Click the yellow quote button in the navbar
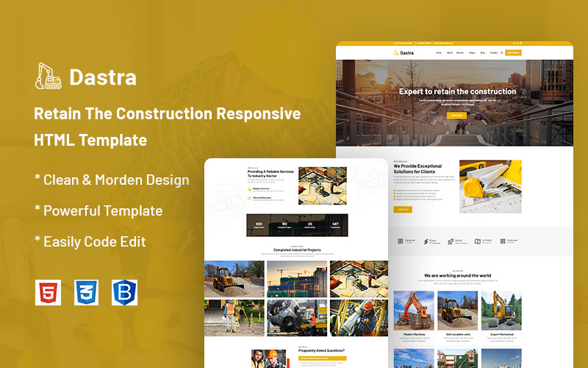The height and width of the screenshot is (368, 588). point(513,52)
